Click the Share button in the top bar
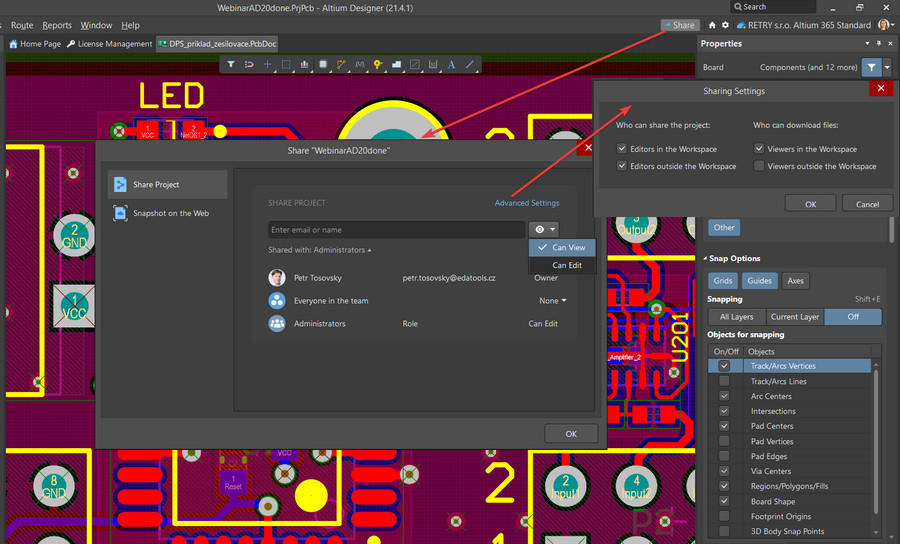Screen dimensions: 900x544 [680, 25]
